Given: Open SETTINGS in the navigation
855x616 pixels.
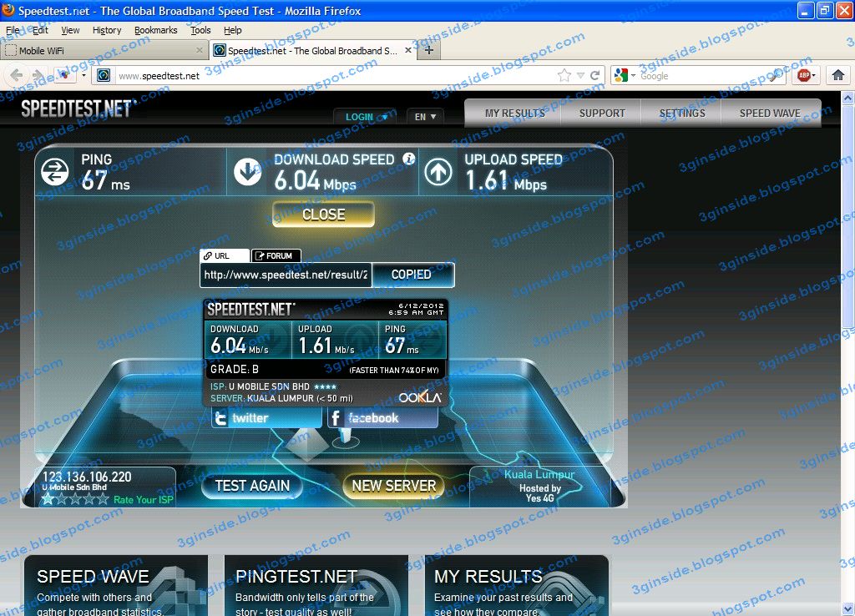Looking at the screenshot, I should click(x=681, y=113).
